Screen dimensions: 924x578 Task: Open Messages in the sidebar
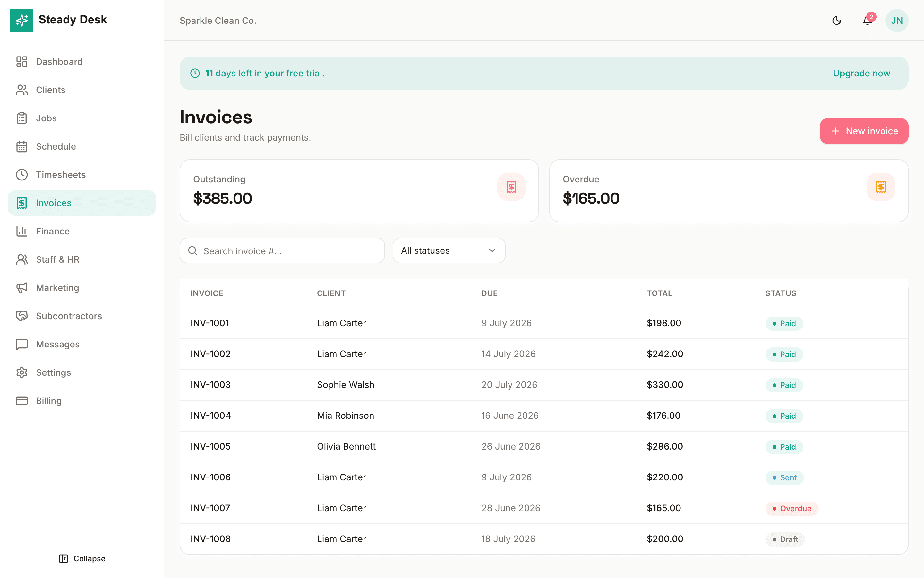[x=82, y=345]
